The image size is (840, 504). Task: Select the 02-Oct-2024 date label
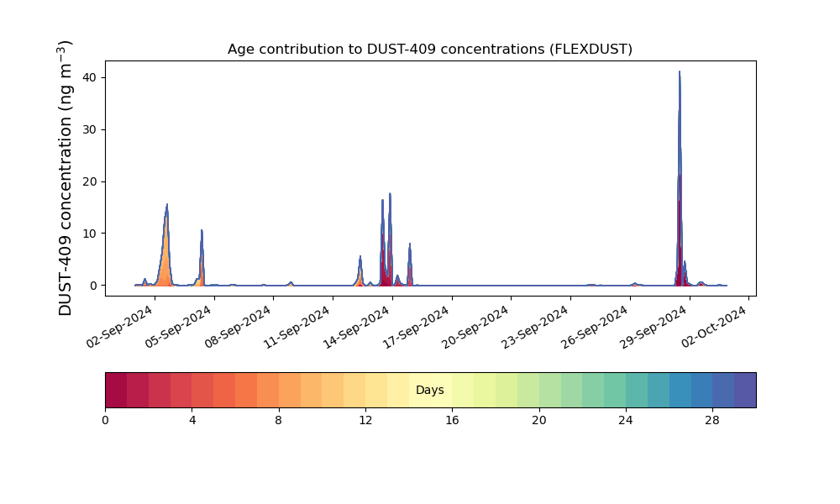pyautogui.click(x=715, y=328)
